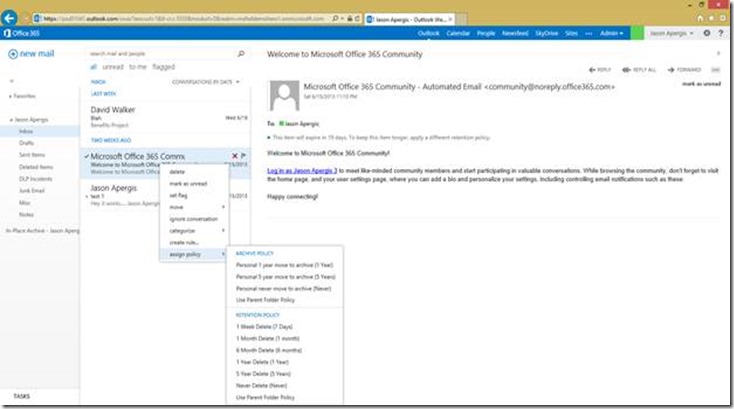Toggle checkmark on Microsoft Office 365 Community message

click(87, 156)
